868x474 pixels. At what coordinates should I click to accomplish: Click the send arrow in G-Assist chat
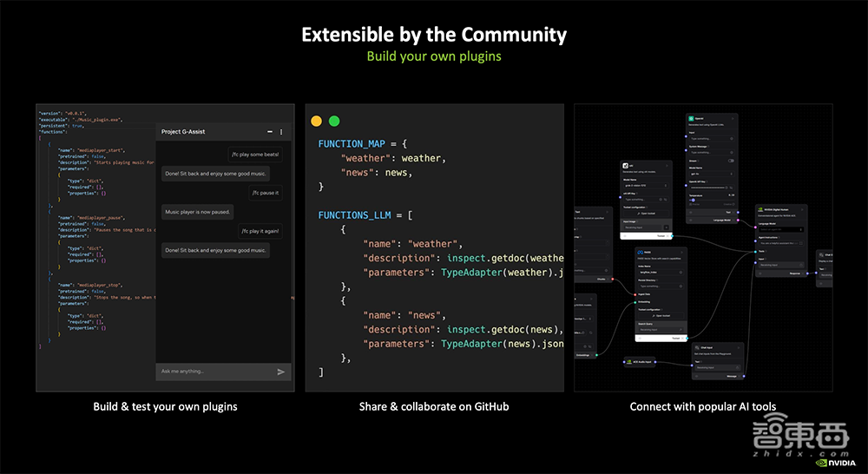[x=280, y=372]
